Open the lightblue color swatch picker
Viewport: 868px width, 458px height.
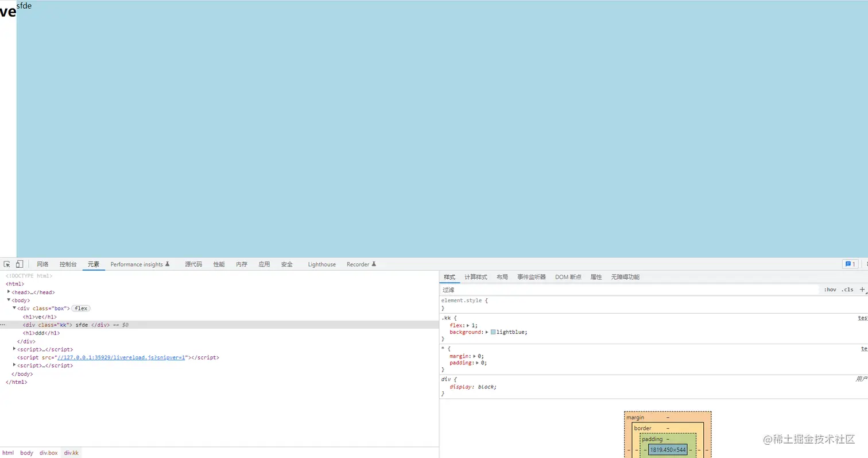pyautogui.click(x=493, y=332)
